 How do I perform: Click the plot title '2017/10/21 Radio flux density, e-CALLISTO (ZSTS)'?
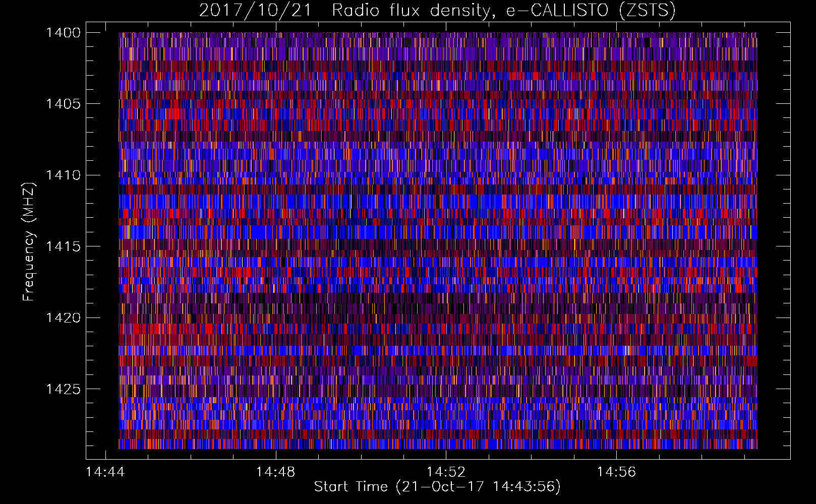pyautogui.click(x=437, y=11)
